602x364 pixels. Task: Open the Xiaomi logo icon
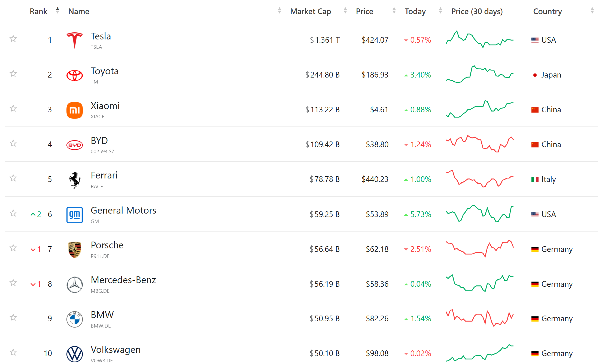[74, 110]
